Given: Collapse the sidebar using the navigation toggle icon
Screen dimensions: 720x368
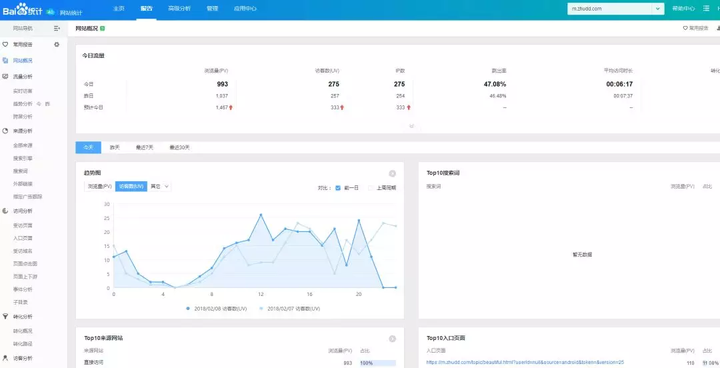Looking at the screenshot, I should click(57, 28).
